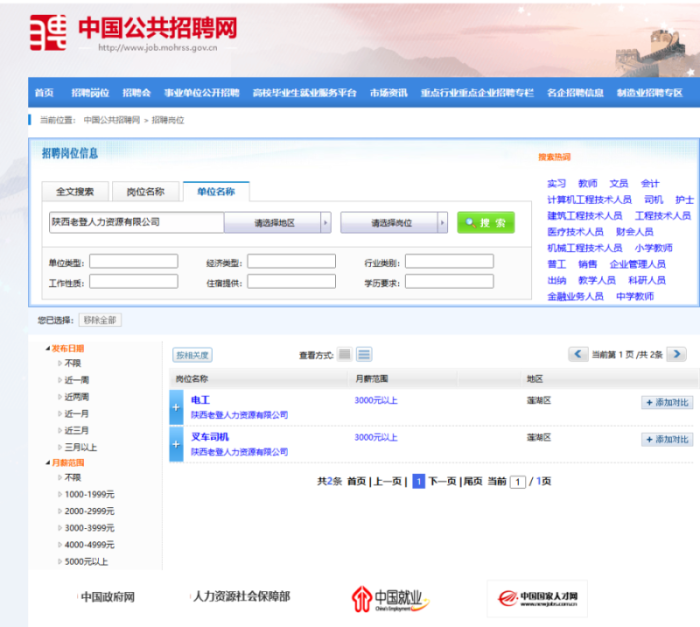This screenshot has width=700, height=627.
Task: Click the company name search input field
Action: click(137, 222)
